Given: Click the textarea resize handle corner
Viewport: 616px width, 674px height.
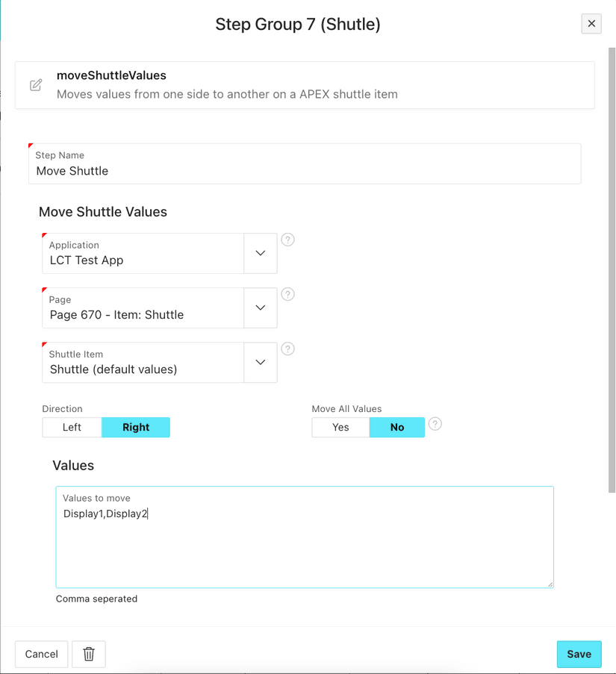Looking at the screenshot, I should pyautogui.click(x=550, y=584).
